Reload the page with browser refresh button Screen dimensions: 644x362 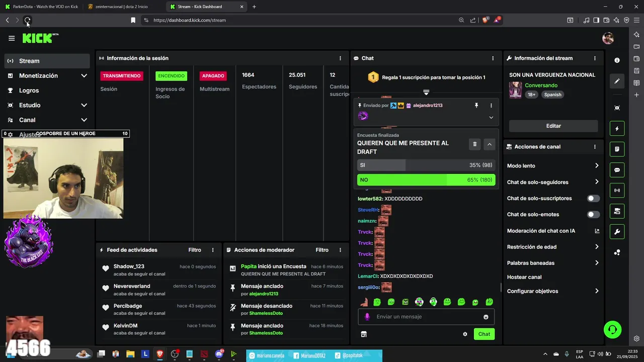tap(27, 20)
